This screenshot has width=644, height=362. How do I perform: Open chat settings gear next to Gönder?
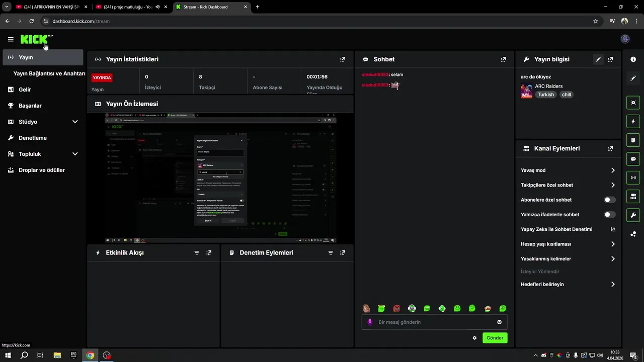click(x=474, y=338)
